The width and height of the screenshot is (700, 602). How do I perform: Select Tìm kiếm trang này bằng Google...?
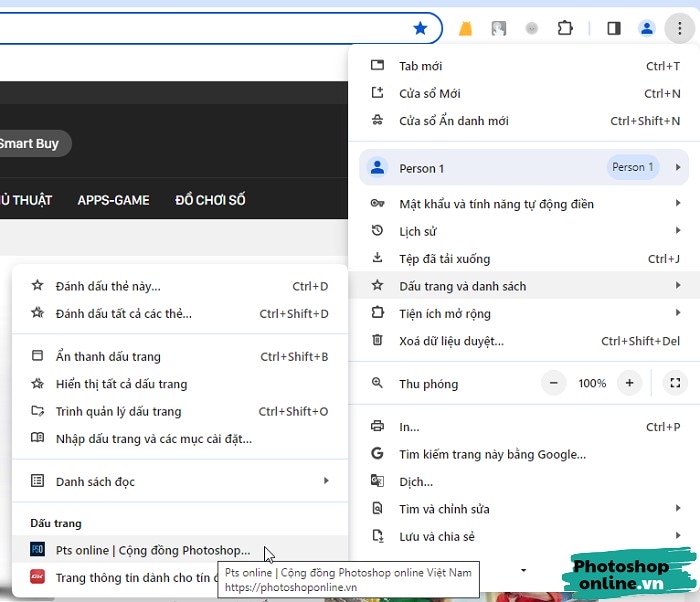(525, 454)
